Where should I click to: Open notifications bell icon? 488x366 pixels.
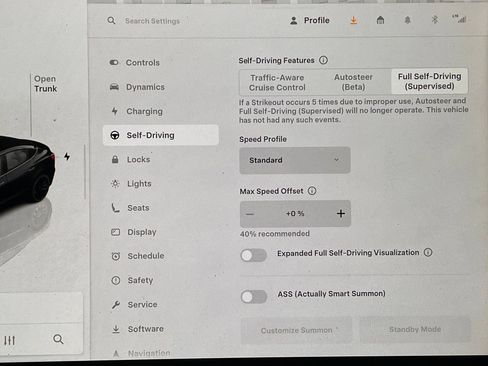(407, 20)
